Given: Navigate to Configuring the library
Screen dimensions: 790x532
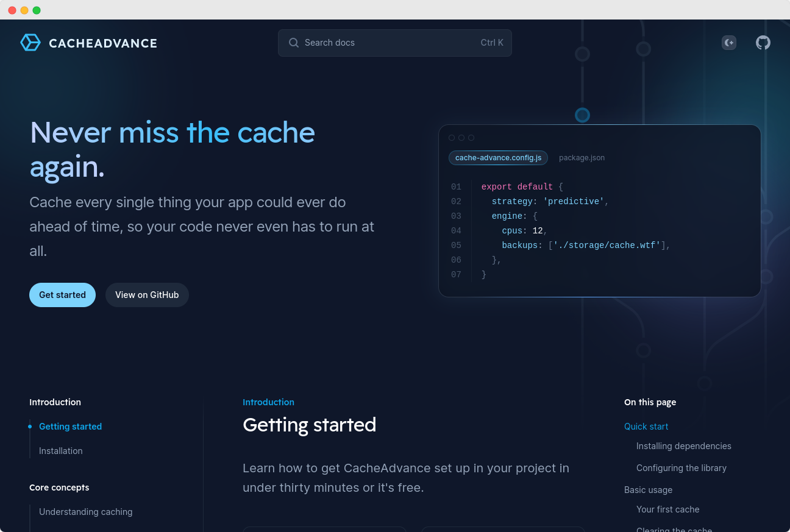Looking at the screenshot, I should click(x=681, y=468).
